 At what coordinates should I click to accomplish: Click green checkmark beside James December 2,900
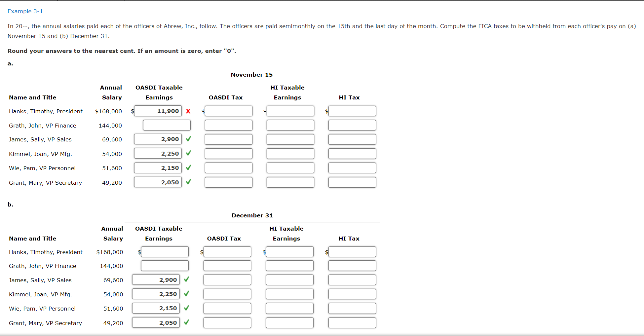186,280
